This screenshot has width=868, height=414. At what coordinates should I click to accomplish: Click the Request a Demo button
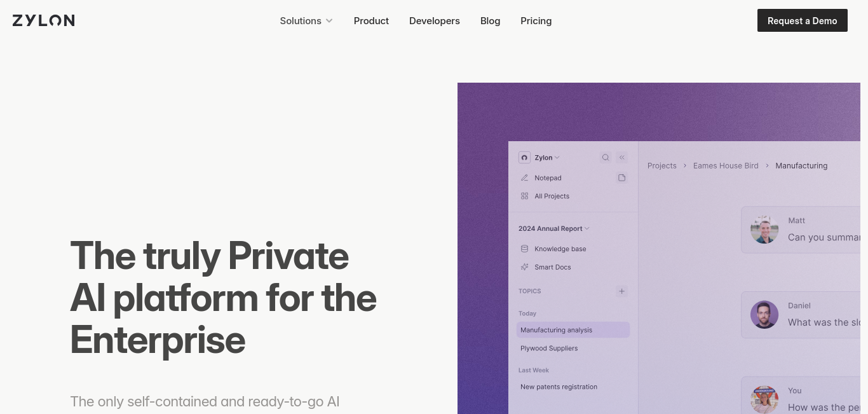(x=803, y=20)
